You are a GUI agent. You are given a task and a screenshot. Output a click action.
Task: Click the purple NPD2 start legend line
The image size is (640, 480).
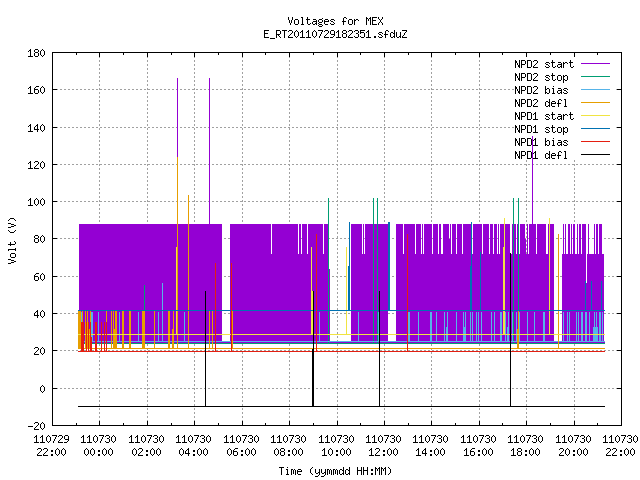click(x=595, y=64)
